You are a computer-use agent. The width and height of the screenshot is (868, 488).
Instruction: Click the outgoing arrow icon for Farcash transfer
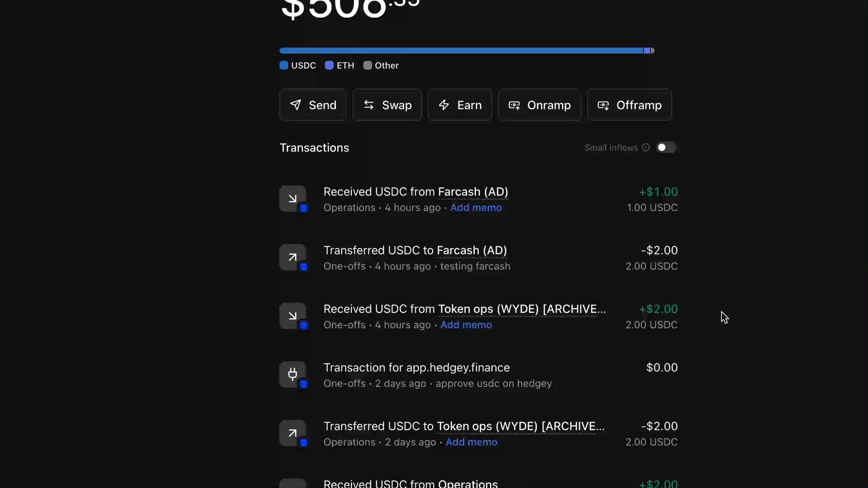click(x=292, y=258)
